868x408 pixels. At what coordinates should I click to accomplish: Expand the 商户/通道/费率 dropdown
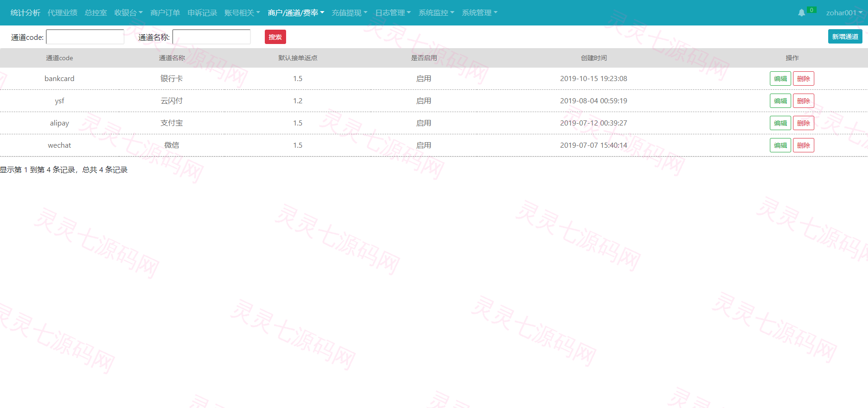296,13
